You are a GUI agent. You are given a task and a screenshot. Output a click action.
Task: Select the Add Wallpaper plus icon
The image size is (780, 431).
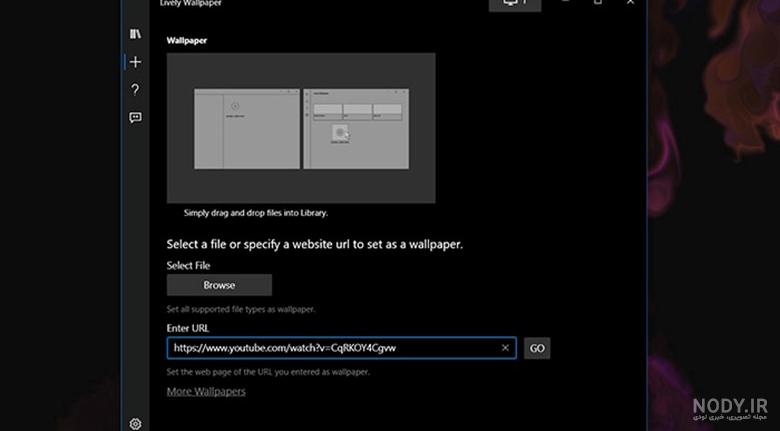[135, 62]
